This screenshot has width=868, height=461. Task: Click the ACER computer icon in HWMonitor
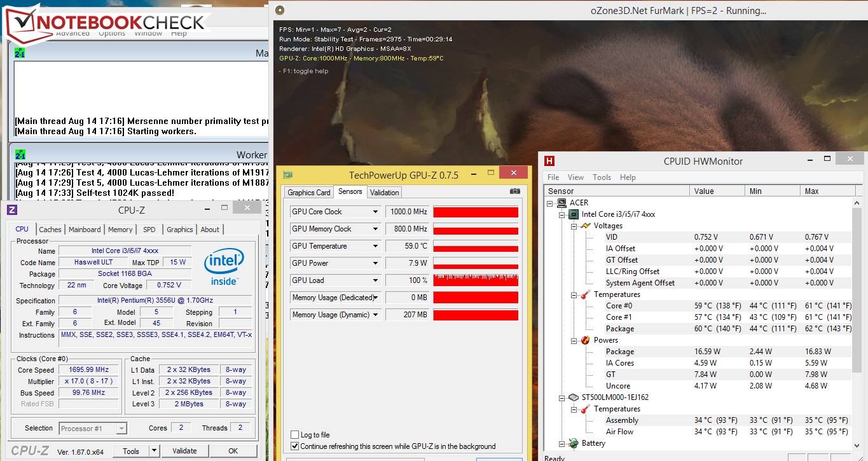click(x=562, y=203)
